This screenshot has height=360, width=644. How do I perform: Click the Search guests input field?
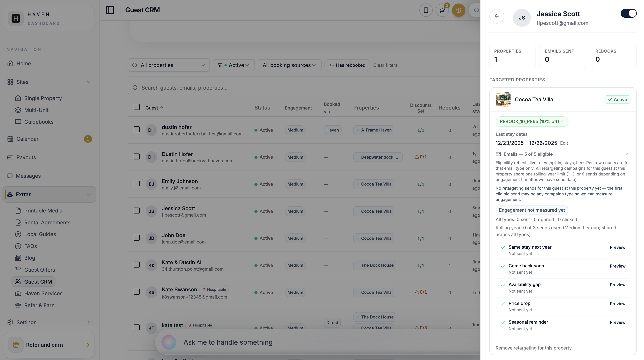pyautogui.click(x=304, y=88)
